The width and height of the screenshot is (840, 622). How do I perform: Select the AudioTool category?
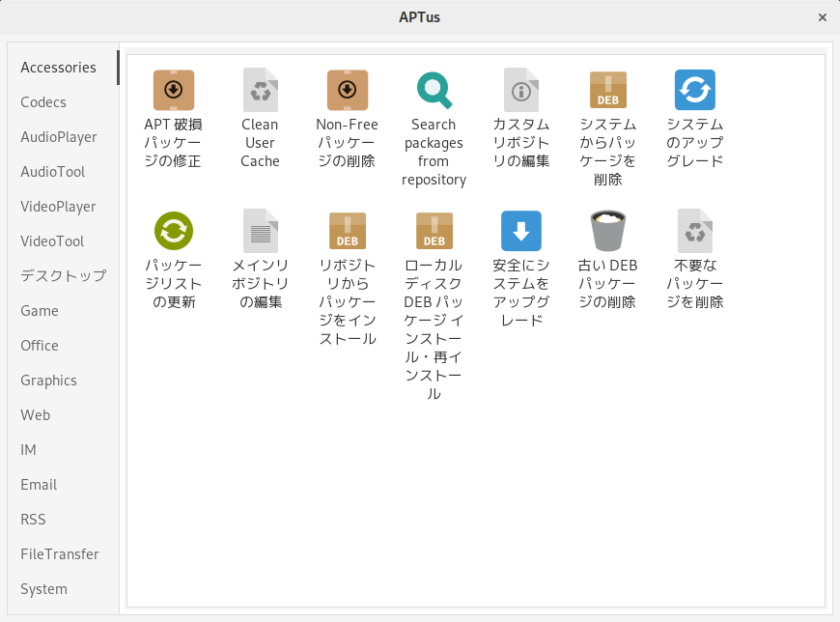coord(63,172)
